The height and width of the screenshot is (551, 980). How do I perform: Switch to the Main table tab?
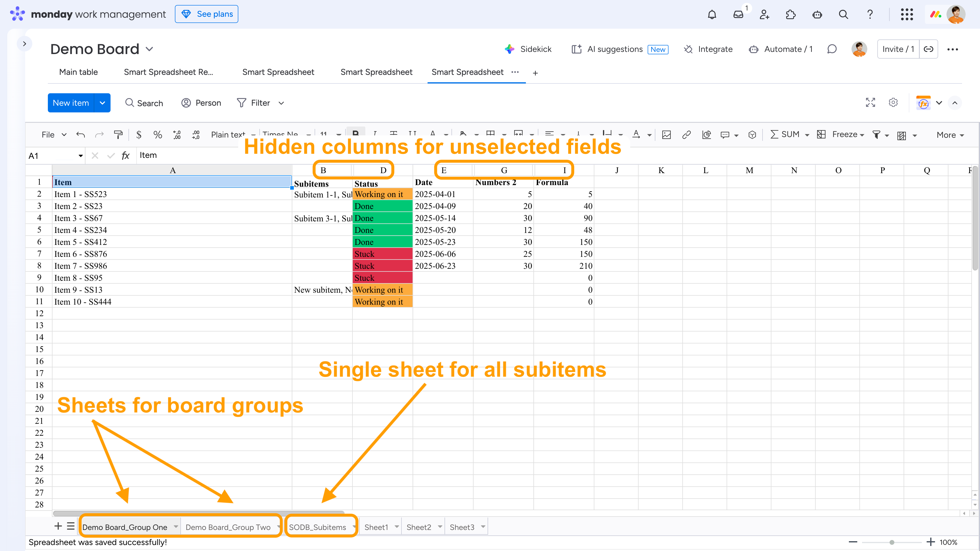(x=78, y=72)
